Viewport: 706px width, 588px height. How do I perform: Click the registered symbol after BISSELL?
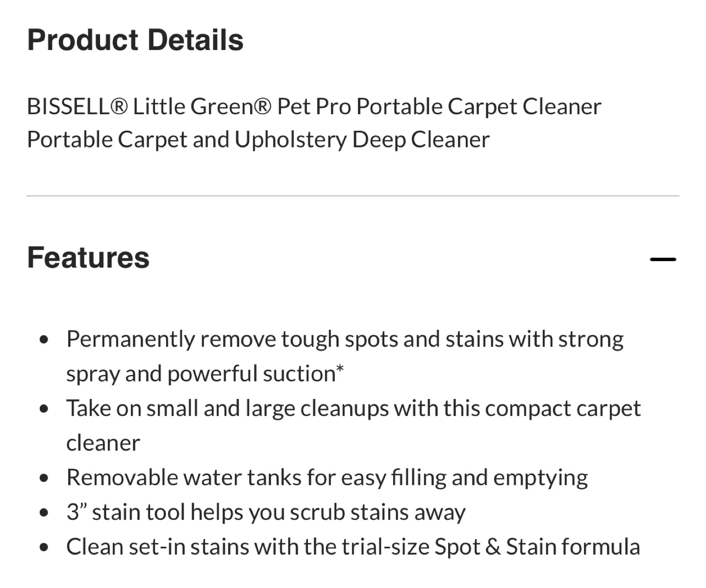click(x=119, y=106)
